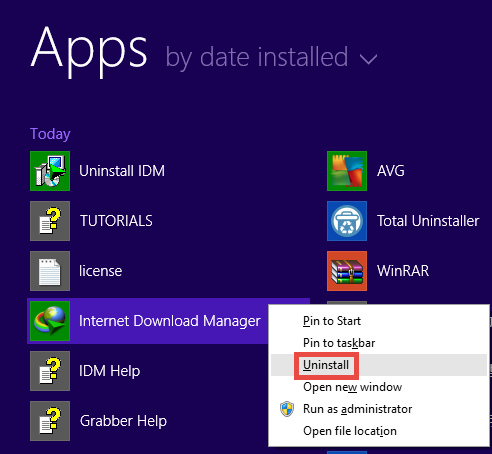The height and width of the screenshot is (454, 492).
Task: Choose Open new window menu entry
Action: tap(379, 387)
